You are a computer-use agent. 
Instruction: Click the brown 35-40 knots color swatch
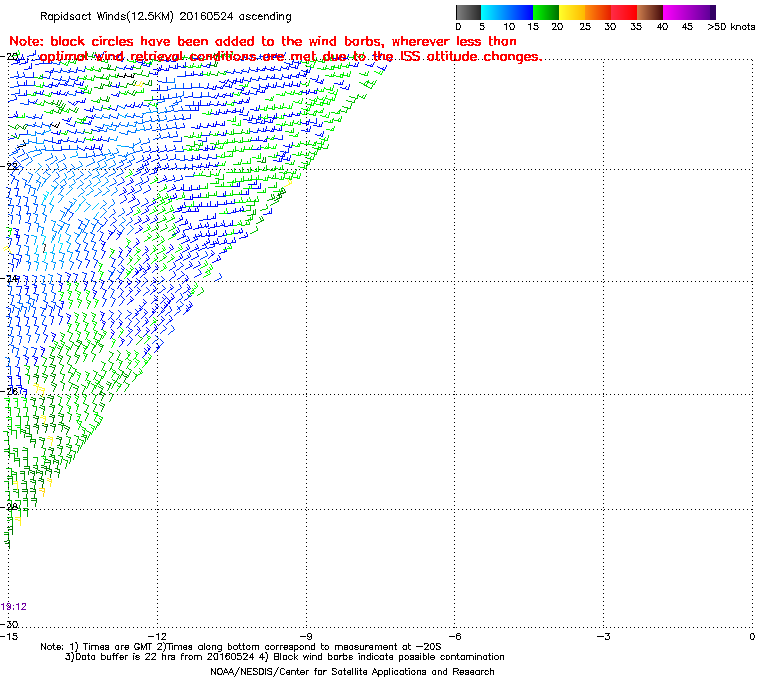[650, 12]
